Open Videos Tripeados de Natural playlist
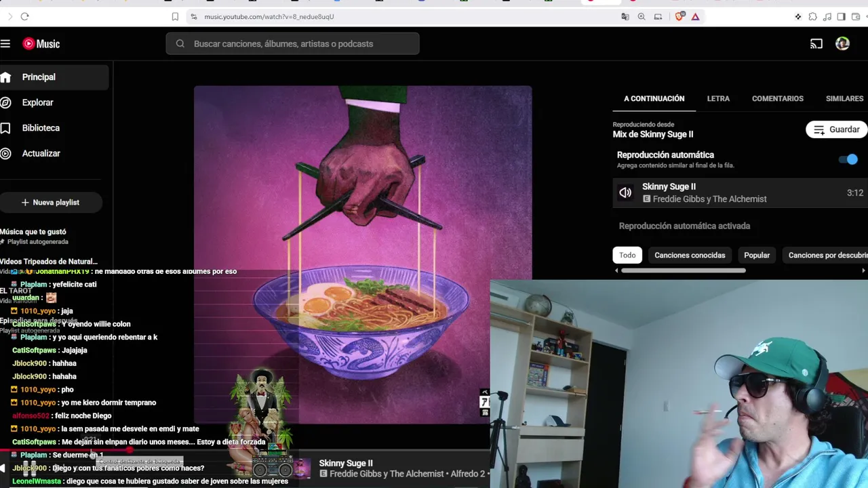The width and height of the screenshot is (868, 488). click(x=49, y=262)
